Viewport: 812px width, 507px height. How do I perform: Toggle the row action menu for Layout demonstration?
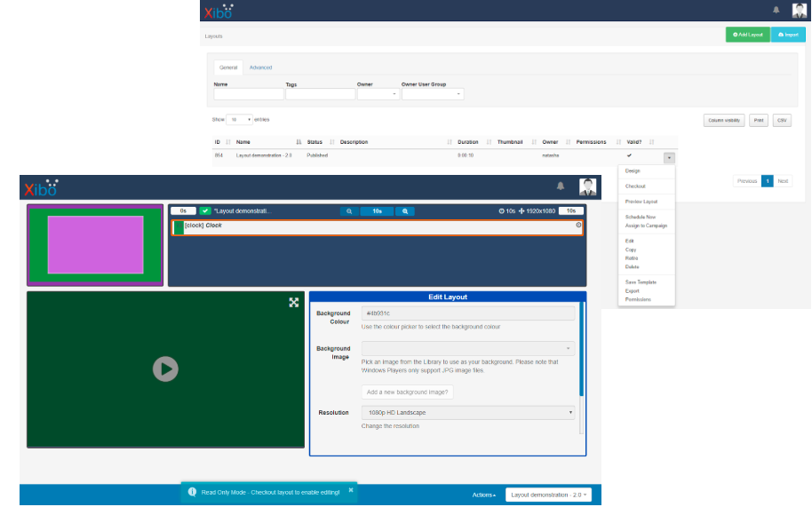(x=669, y=158)
